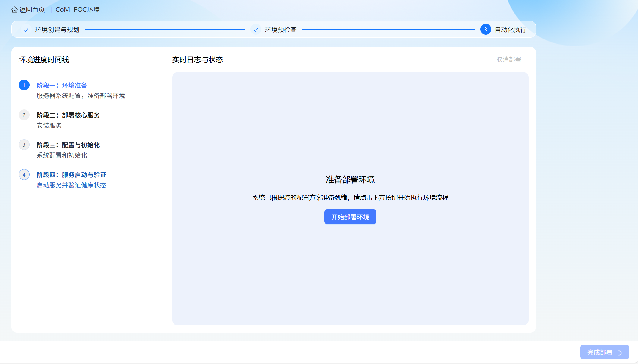Click 取消部署 to cancel deployment
Viewport: 638px width, 364px height.
coord(508,60)
